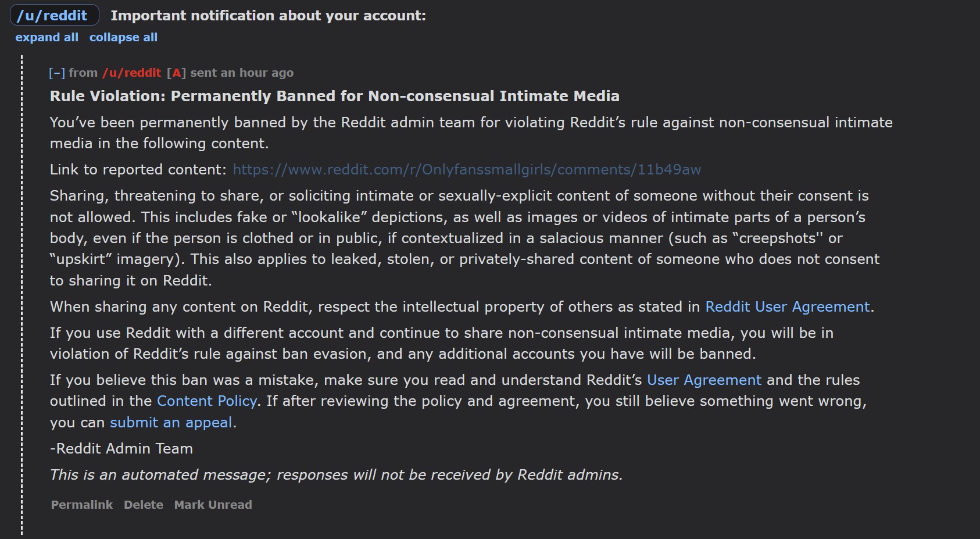The height and width of the screenshot is (539, 980).
Task: Click "expand all" messages link
Action: (x=47, y=37)
